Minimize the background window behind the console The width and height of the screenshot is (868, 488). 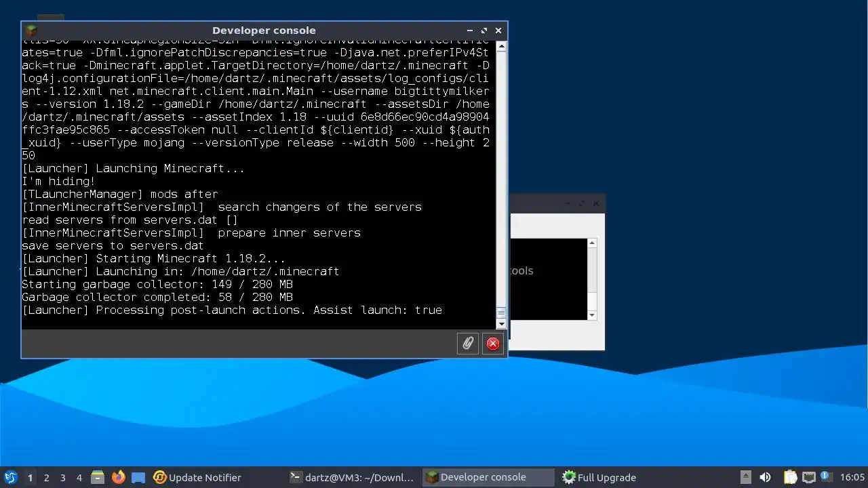click(x=568, y=203)
